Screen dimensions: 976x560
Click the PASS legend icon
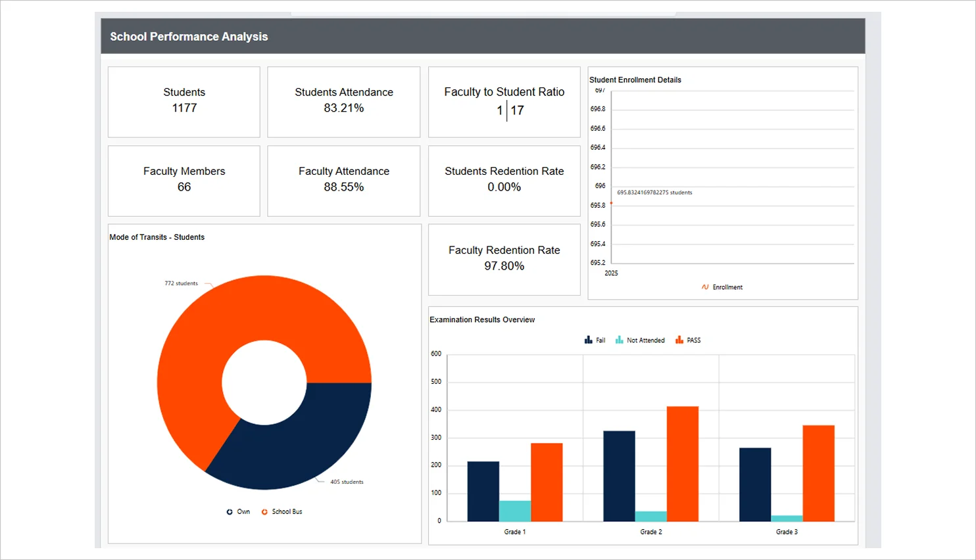tap(679, 340)
